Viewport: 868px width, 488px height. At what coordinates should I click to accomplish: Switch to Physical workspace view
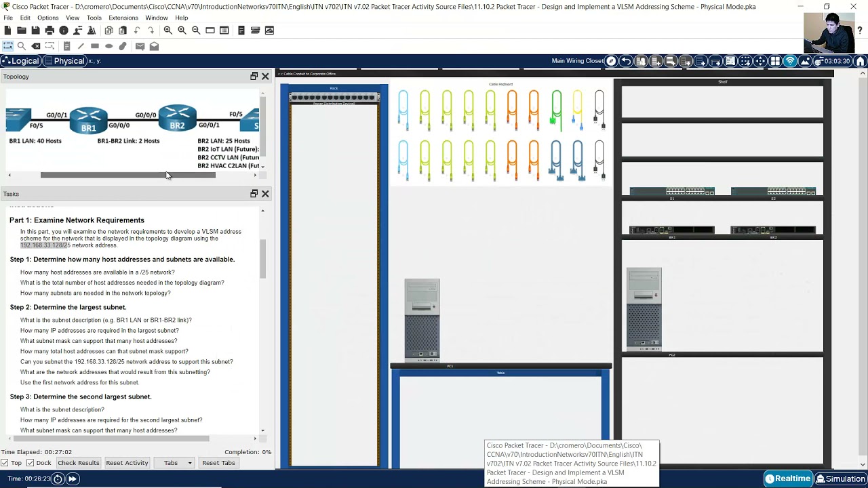click(x=64, y=61)
